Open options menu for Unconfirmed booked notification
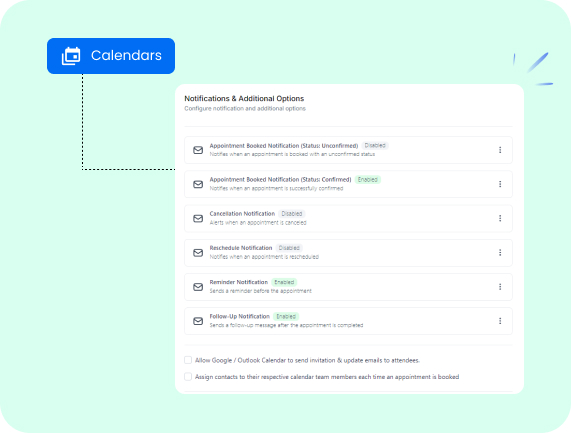 click(500, 150)
